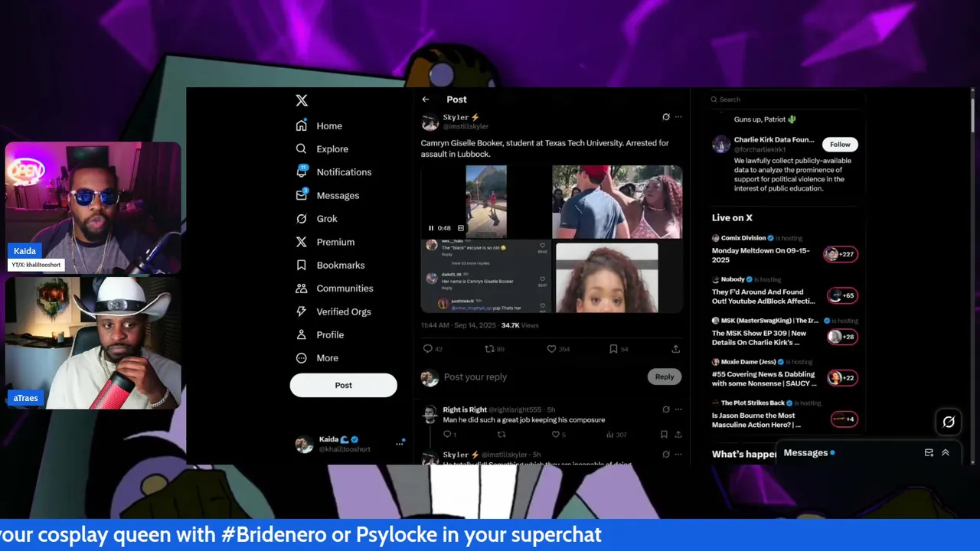980x551 pixels.
Task: Share the main post via share icon
Action: [x=675, y=349]
